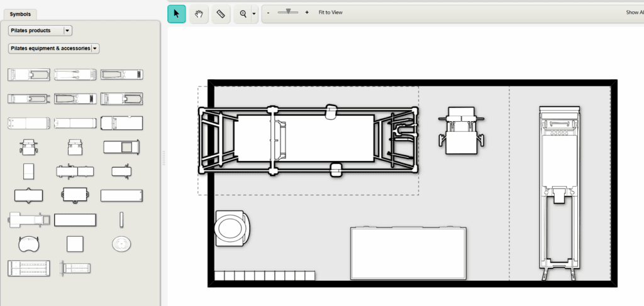
Task: Activate the hand pan tool
Action: 199,13
